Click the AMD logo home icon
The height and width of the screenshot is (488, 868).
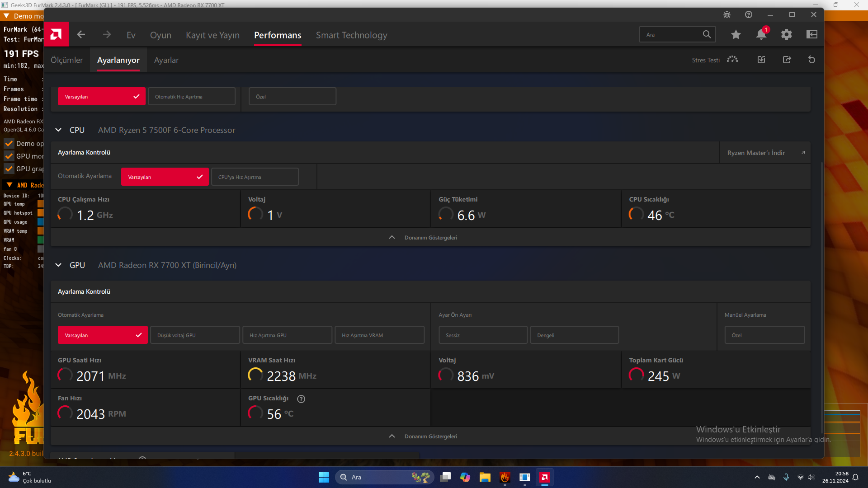coord(56,34)
